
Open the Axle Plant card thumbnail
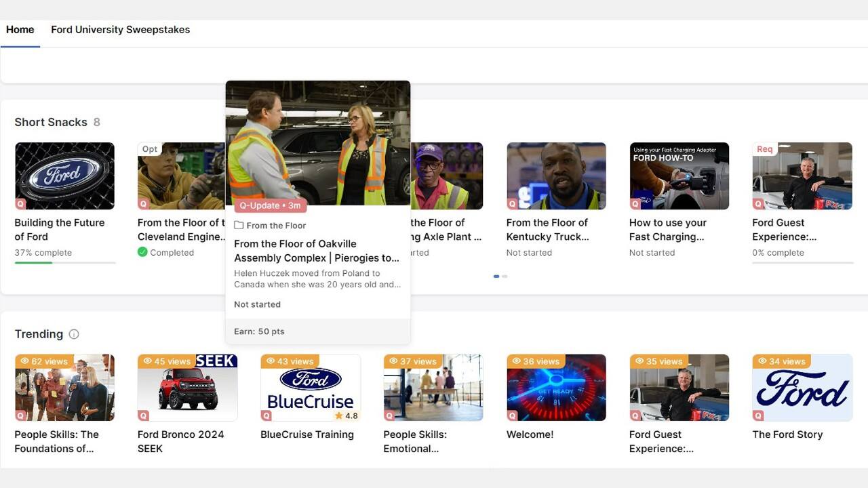pos(447,176)
